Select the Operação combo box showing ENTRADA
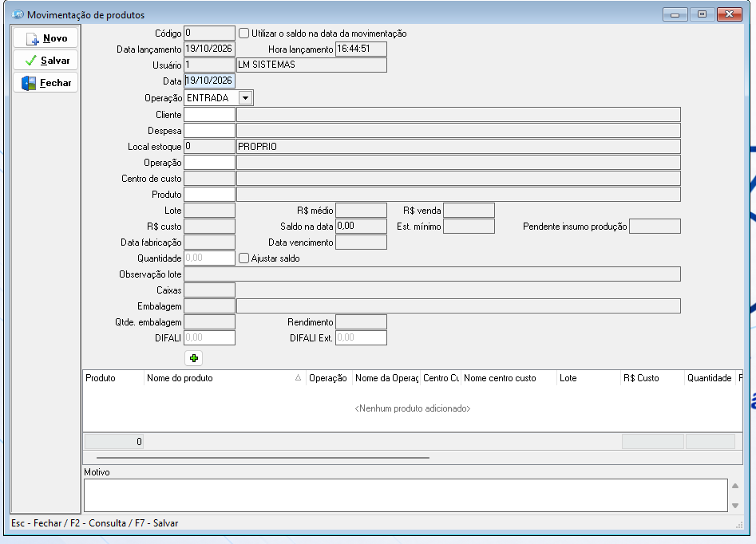756x544 pixels. pos(219,98)
